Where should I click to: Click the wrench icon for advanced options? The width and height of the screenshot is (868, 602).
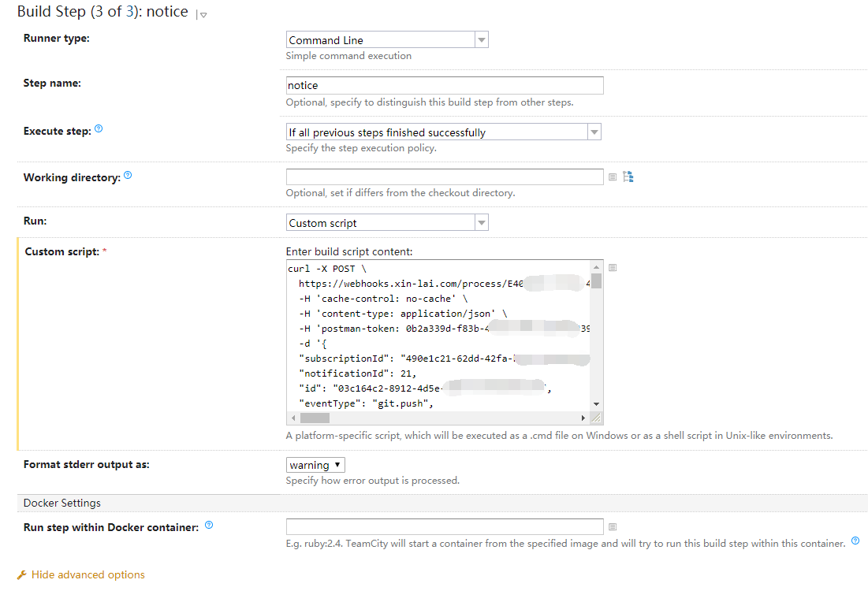pos(22,575)
